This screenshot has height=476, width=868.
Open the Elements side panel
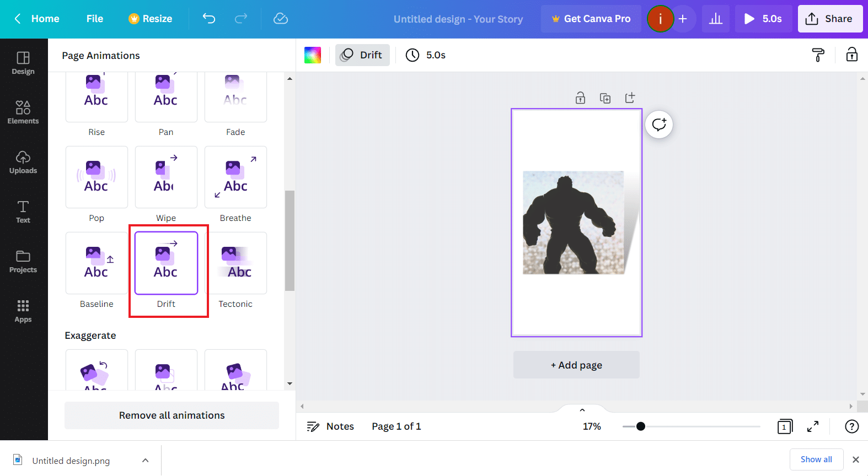coord(23,113)
